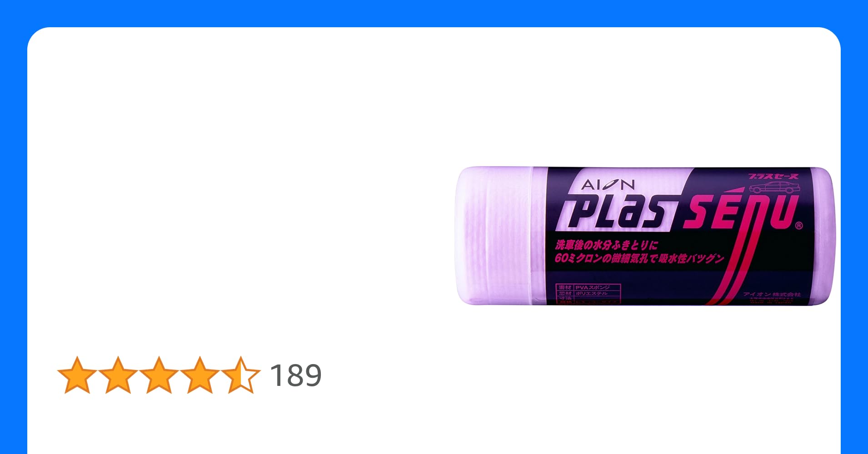Click the 60ミクロン absorbency description line

coord(639,258)
